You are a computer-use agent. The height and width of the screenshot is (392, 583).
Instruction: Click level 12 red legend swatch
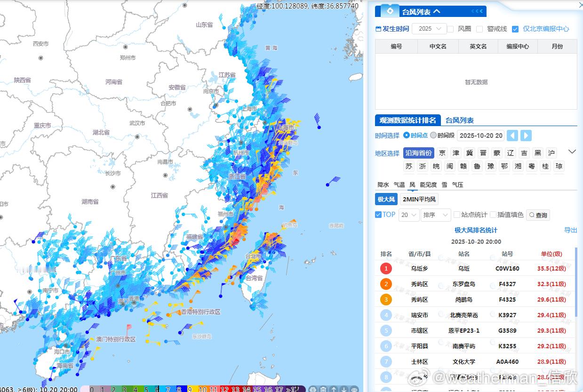pyautogui.click(x=224, y=389)
